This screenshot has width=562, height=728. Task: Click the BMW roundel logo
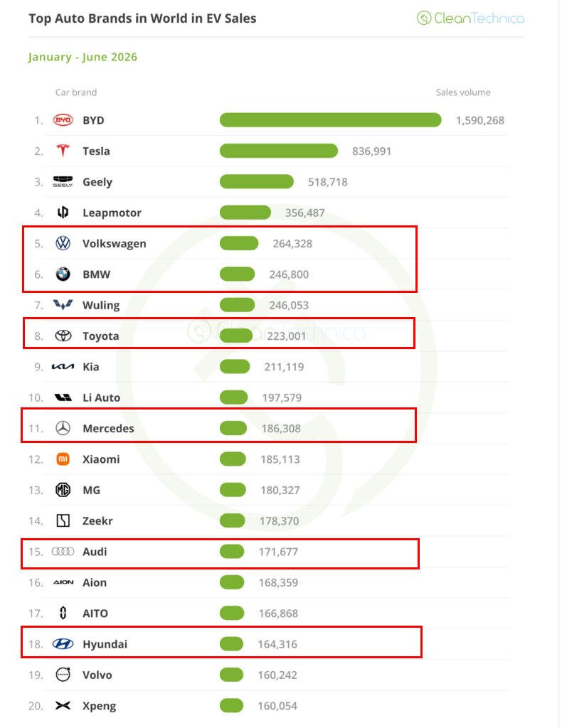click(63, 274)
